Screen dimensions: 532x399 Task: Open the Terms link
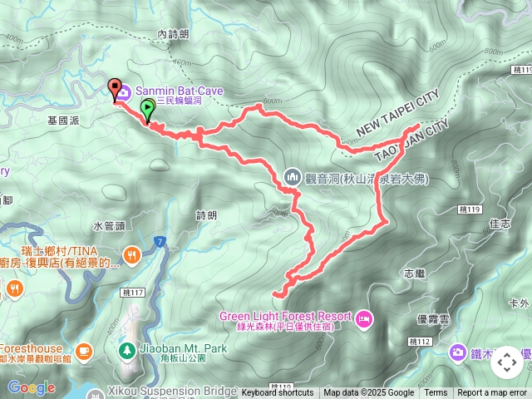[x=436, y=393]
